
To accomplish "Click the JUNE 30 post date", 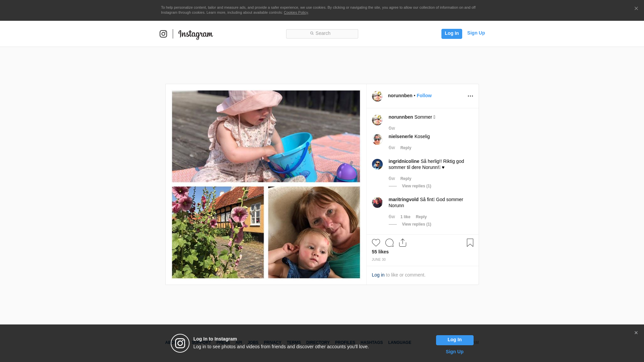I will click(379, 260).
